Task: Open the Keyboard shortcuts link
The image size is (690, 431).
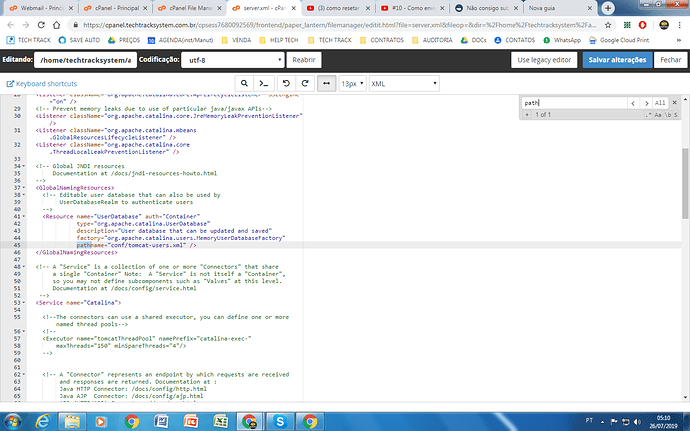Action: point(42,84)
